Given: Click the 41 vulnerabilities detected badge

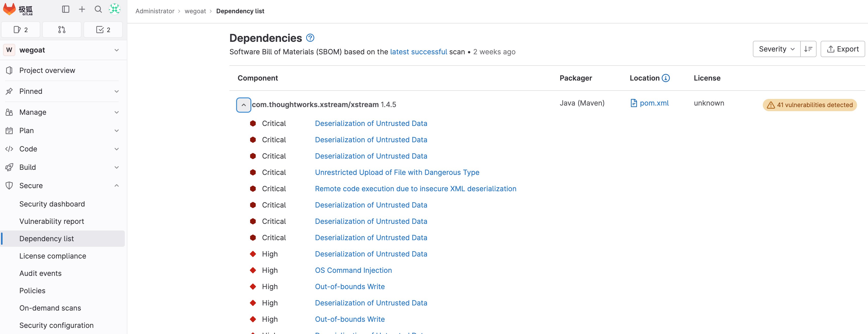Looking at the screenshot, I should pyautogui.click(x=810, y=105).
